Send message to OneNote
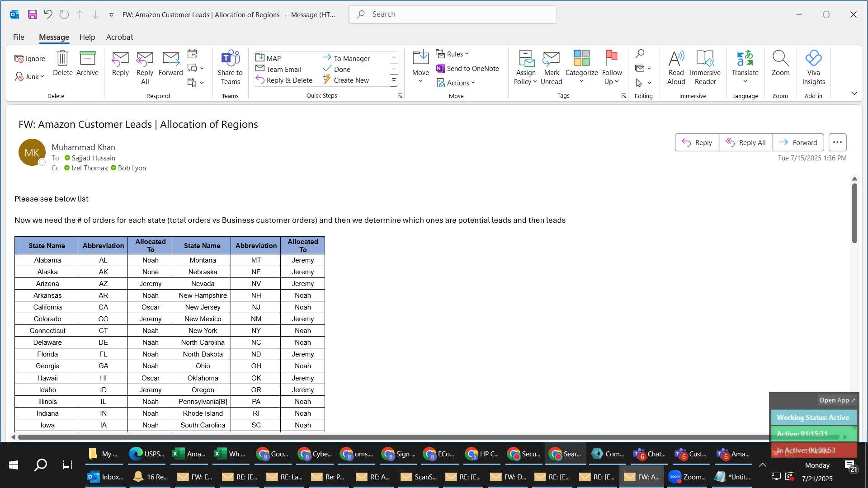Viewport: 868px width, 488px height. [467, 68]
